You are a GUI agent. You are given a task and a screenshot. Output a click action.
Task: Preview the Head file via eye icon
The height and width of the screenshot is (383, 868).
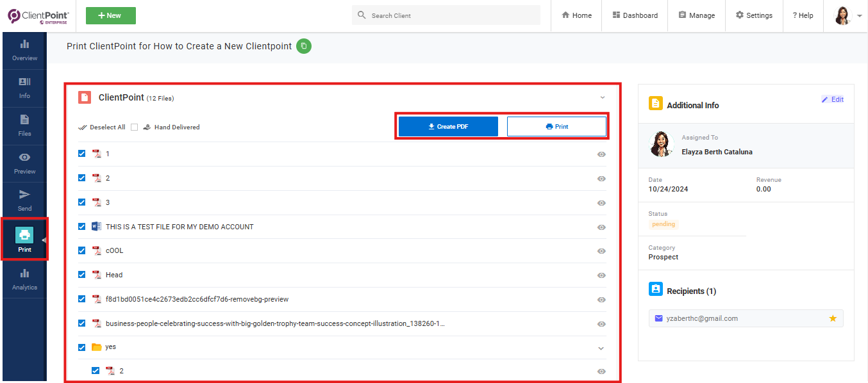tap(601, 275)
